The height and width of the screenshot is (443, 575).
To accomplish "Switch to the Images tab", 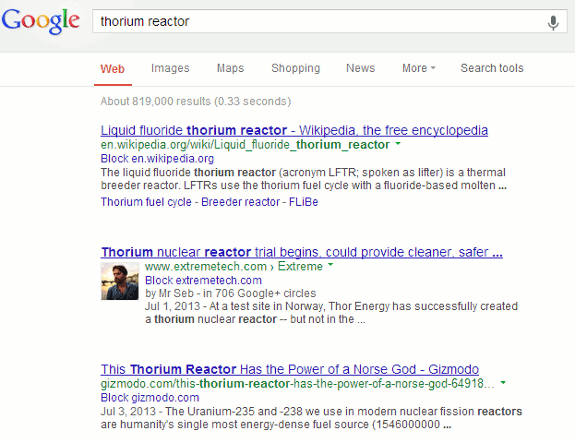I will [x=170, y=68].
